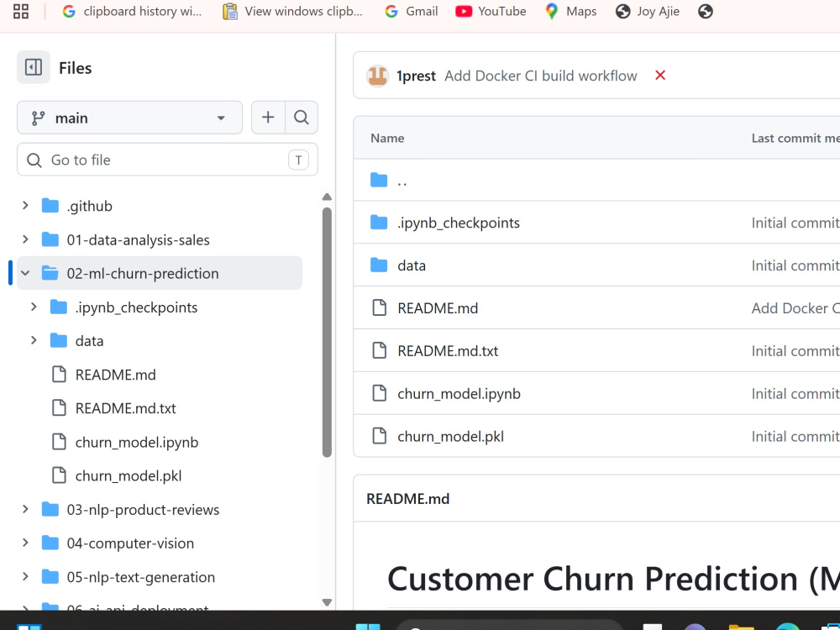Open README.md in the file table
The height and width of the screenshot is (630, 840).
click(438, 308)
